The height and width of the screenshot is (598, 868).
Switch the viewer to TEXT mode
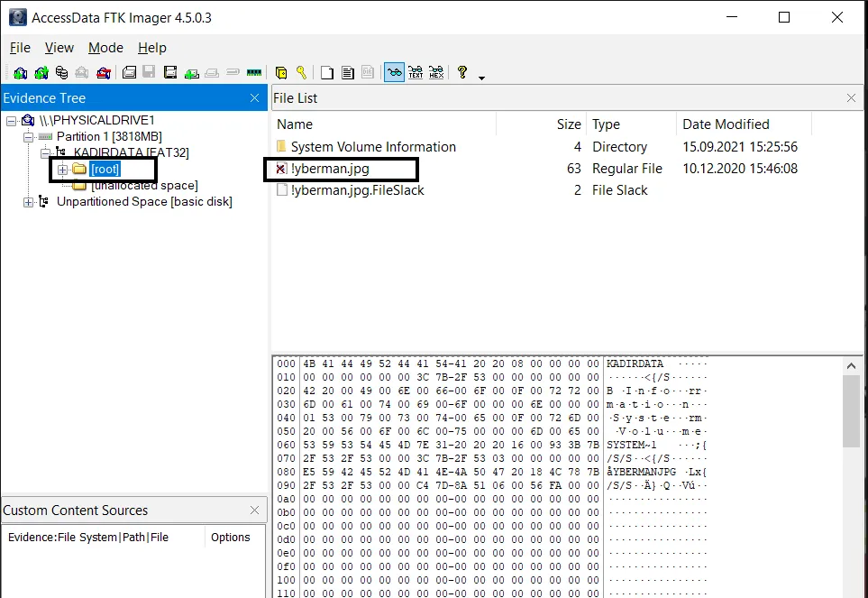(416, 72)
